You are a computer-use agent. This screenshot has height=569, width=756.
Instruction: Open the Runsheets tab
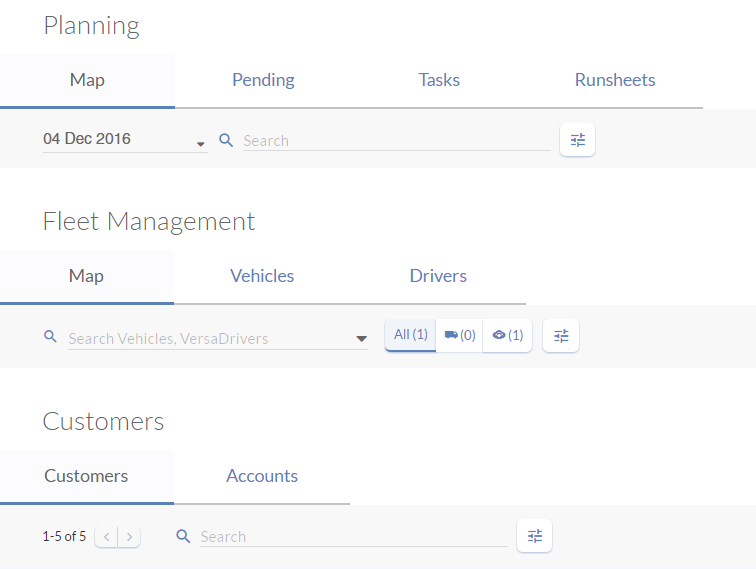(615, 80)
